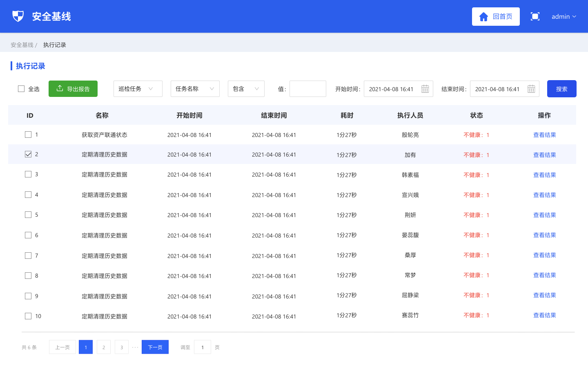View result for 加有 row
This screenshot has width=588, height=368.
(545, 155)
